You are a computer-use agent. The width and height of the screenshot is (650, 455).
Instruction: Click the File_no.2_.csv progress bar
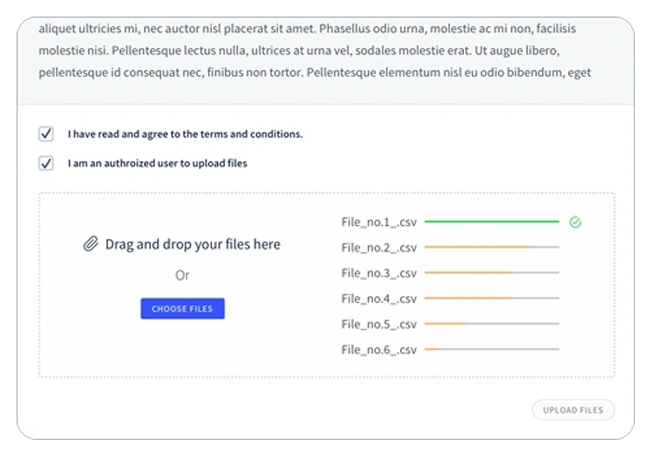(492, 247)
